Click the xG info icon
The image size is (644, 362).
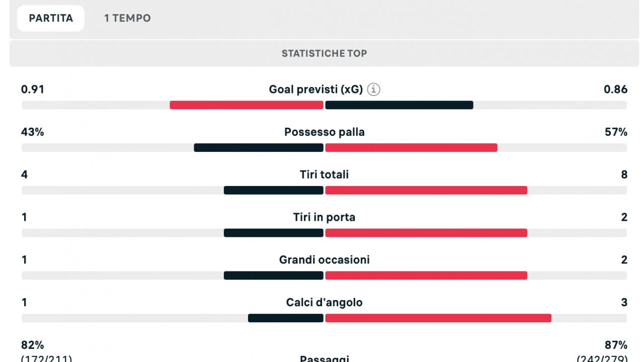[374, 89]
